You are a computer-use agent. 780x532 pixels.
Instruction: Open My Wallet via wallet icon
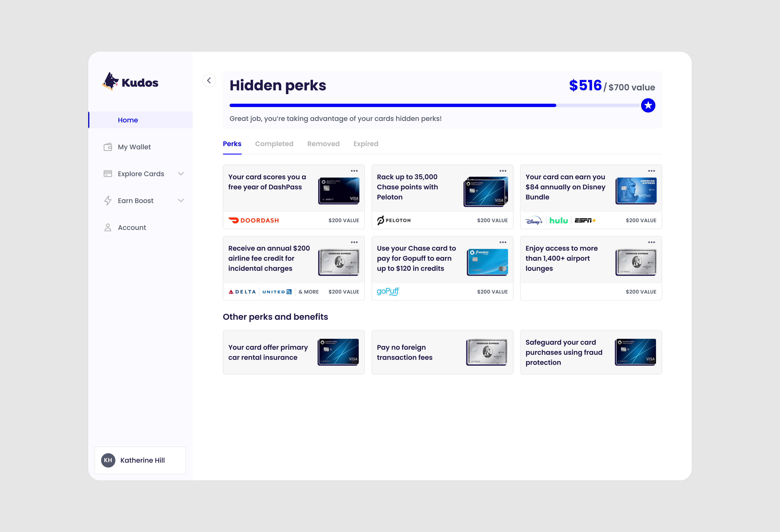tap(108, 147)
